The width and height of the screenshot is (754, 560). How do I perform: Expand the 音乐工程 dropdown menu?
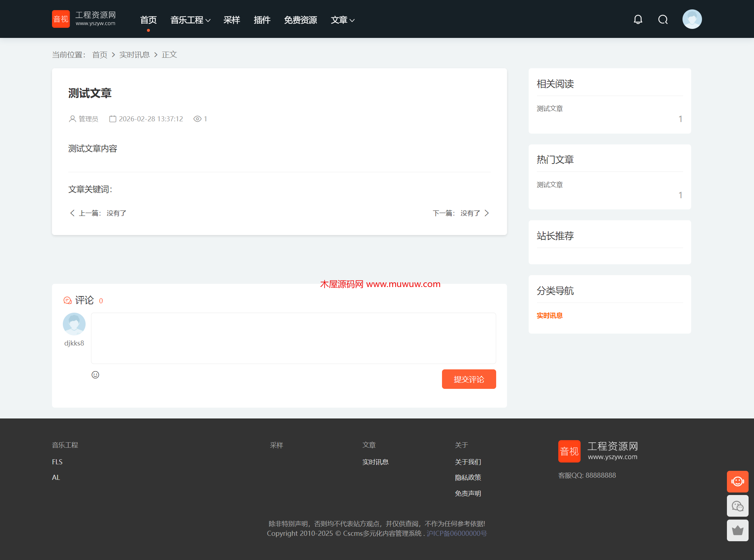click(190, 20)
